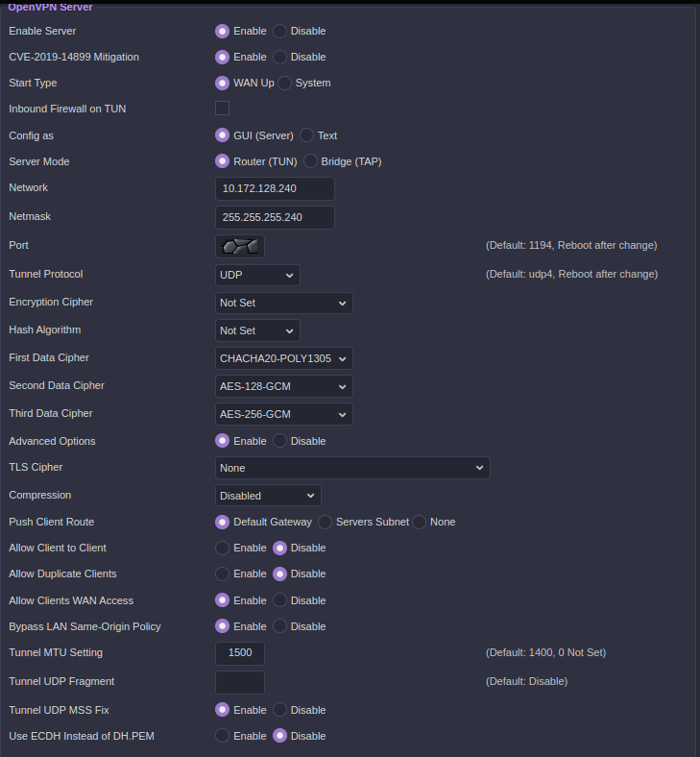Choose Text config mode
Screen dimensions: 700x757
coord(307,135)
